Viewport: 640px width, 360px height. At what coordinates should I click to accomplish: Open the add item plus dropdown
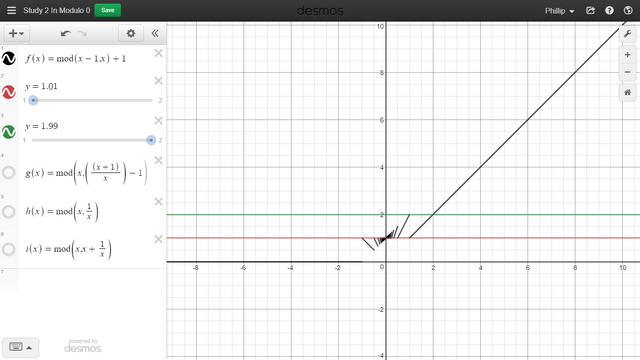(x=16, y=33)
